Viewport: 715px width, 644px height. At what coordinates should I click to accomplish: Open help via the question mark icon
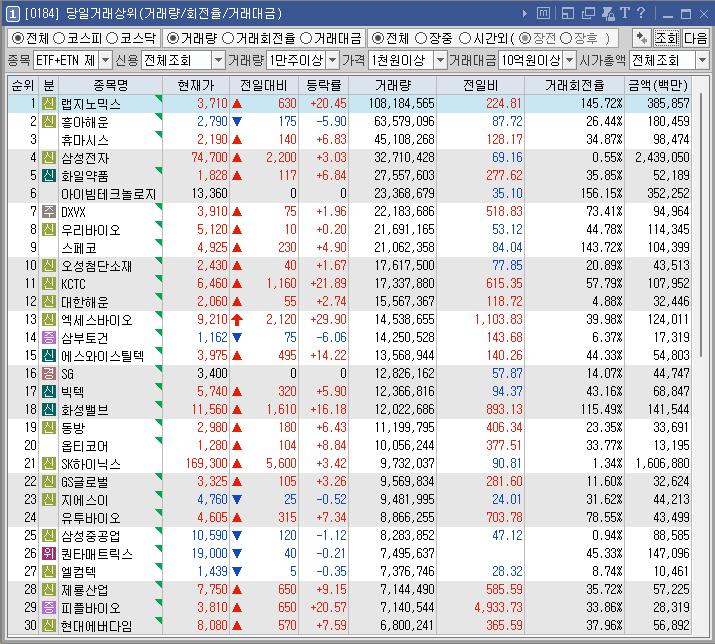click(x=641, y=13)
